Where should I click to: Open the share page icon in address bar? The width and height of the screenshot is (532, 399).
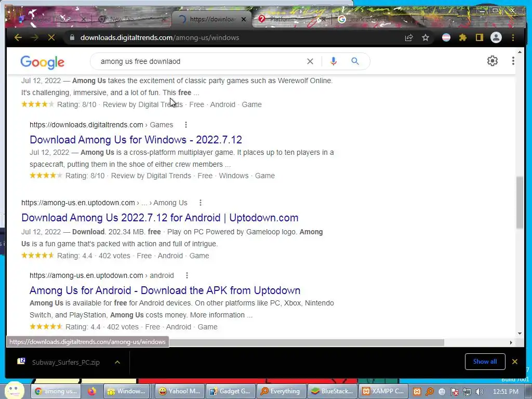(x=409, y=37)
